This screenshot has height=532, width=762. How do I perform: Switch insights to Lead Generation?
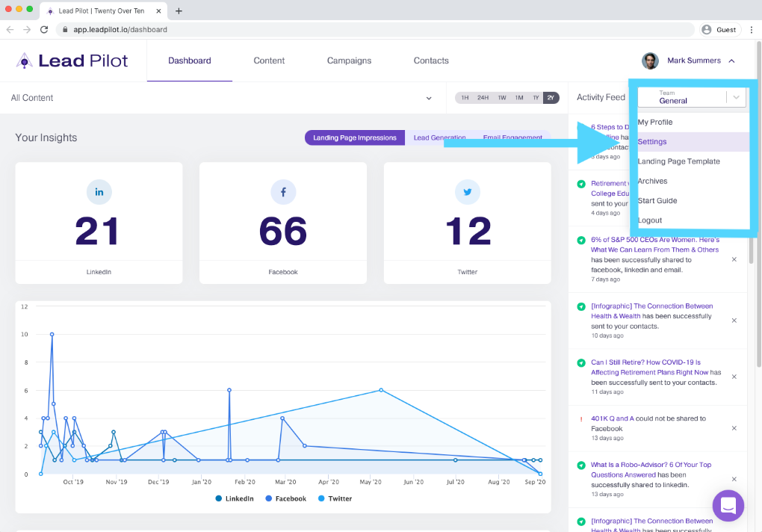439,138
